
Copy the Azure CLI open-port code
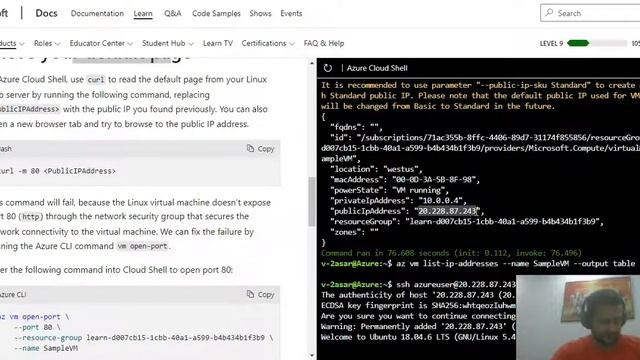(260, 295)
